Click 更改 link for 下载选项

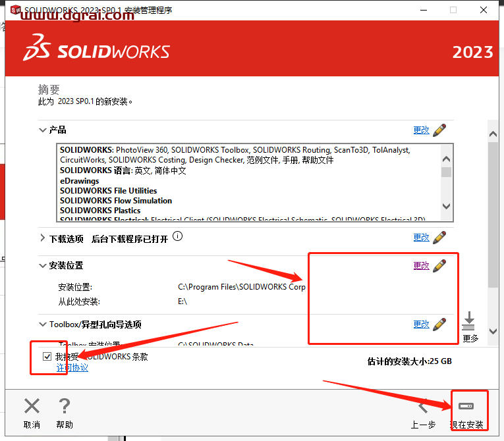click(x=422, y=238)
